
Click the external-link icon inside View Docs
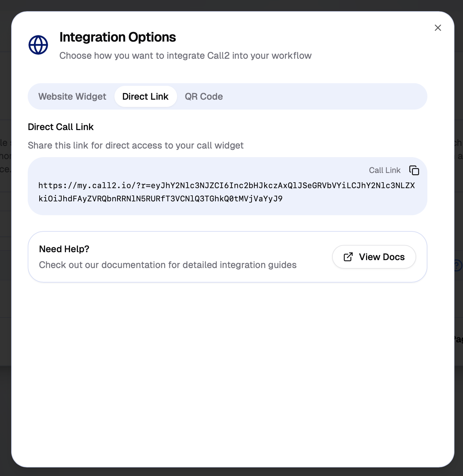click(348, 257)
